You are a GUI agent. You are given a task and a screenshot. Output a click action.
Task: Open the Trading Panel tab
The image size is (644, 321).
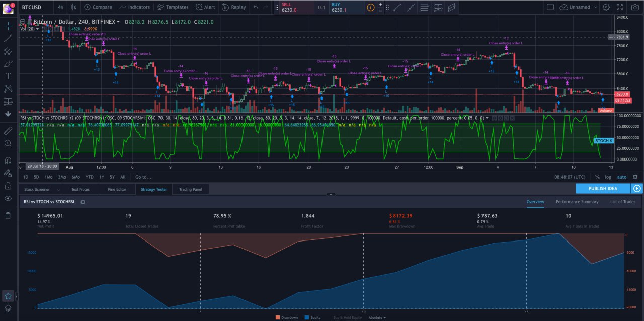click(x=190, y=189)
